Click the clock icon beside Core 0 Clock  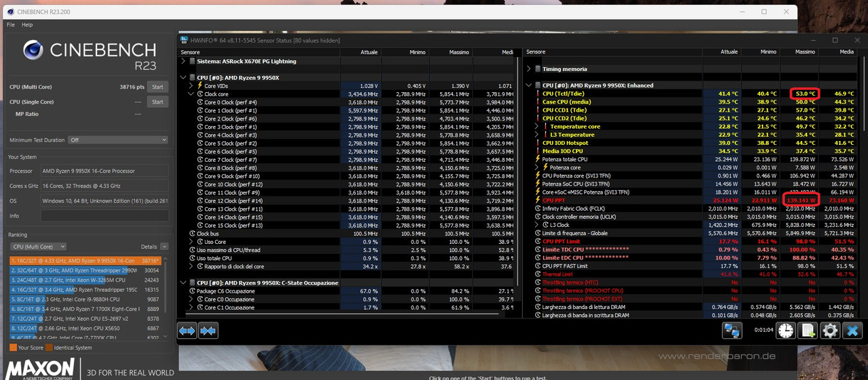200,102
